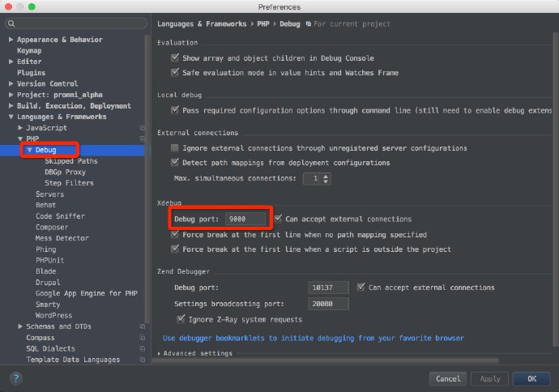
Task: Expand Project: promni_alpha node
Action: pyautogui.click(x=11, y=95)
